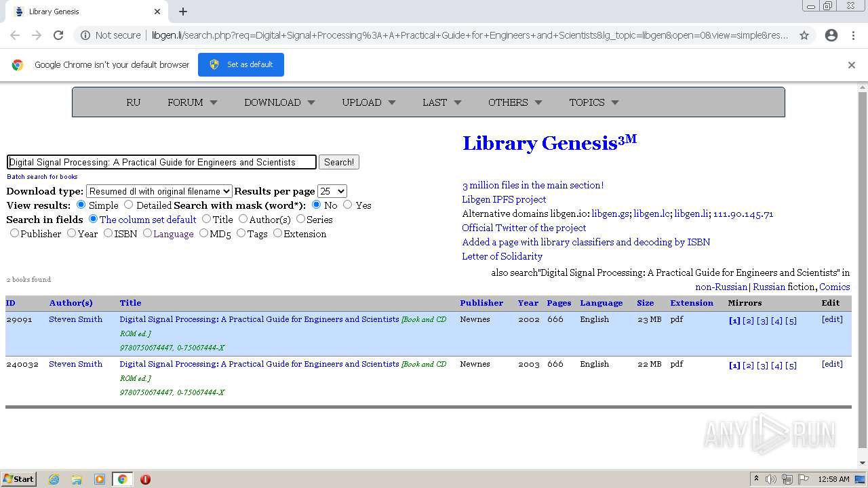This screenshot has width=868, height=488.
Task: Click the network tray icon
Action: (x=787, y=479)
